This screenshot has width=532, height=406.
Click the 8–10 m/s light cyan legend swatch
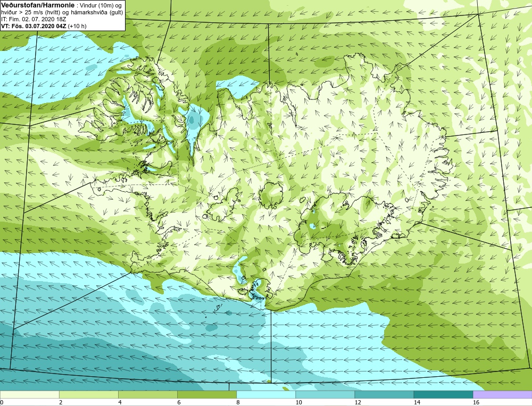coord(265,394)
